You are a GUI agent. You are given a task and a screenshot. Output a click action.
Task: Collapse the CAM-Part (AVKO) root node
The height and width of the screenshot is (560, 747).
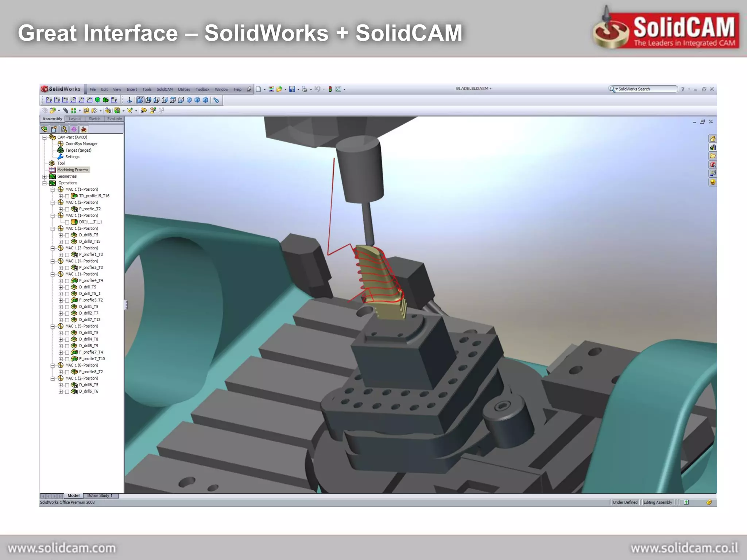(x=44, y=137)
